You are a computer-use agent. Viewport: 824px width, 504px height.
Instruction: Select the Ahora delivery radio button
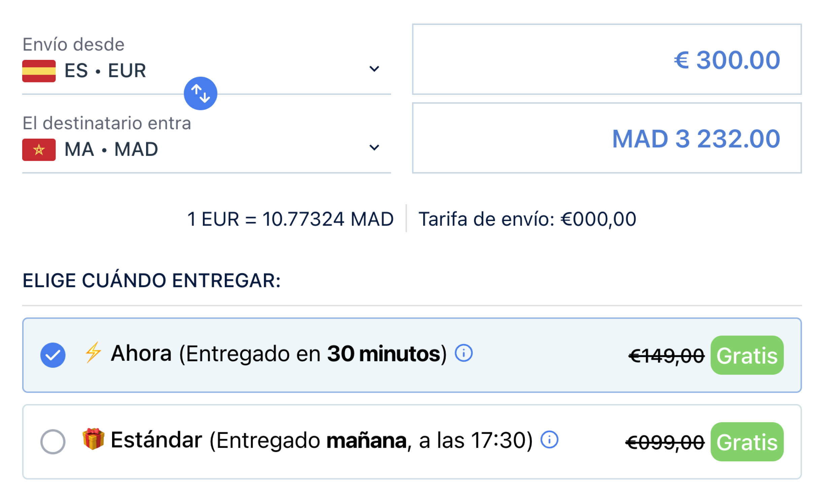[x=53, y=355]
